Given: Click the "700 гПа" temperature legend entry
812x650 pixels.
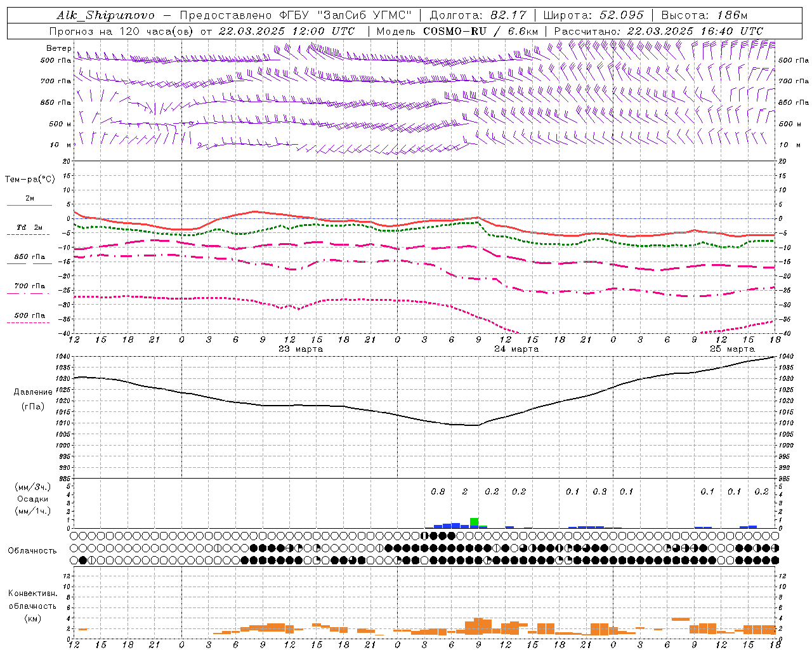Looking at the screenshot, I should [29, 286].
